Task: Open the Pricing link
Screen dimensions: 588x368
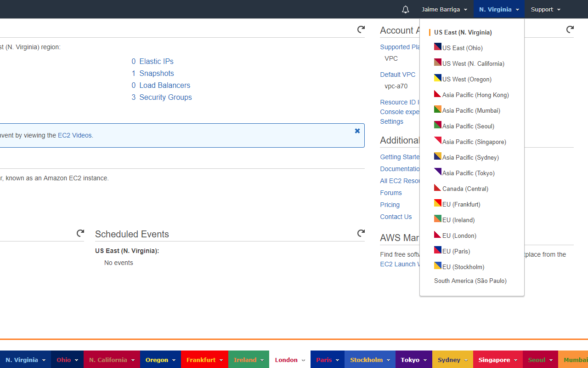Action: point(390,205)
